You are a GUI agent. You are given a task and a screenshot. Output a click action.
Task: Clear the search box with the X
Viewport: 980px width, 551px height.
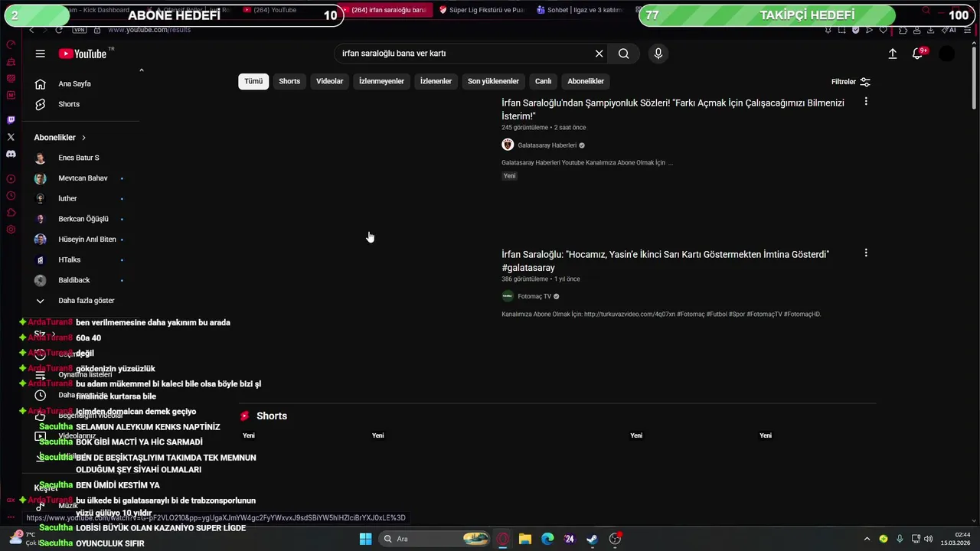[599, 54]
